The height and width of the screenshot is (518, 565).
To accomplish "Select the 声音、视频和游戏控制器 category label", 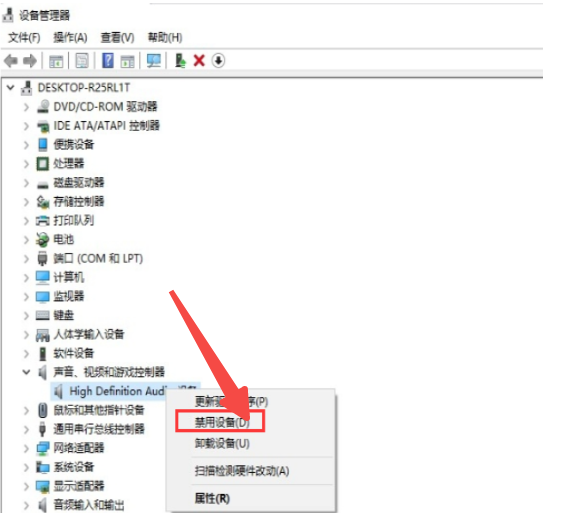I will (109, 372).
